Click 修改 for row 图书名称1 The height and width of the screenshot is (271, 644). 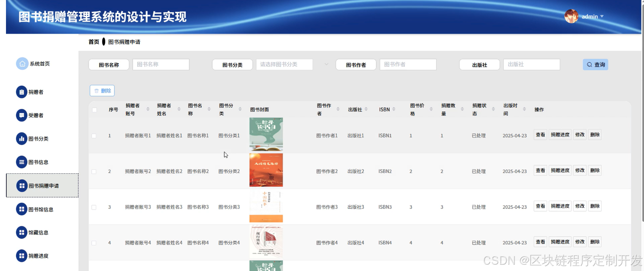580,135
